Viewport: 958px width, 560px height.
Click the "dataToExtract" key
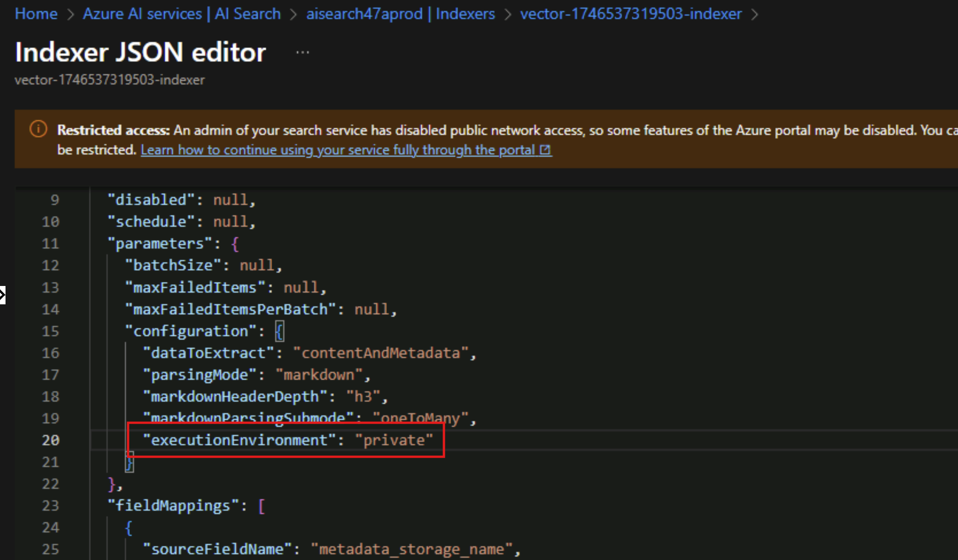pyautogui.click(x=208, y=353)
